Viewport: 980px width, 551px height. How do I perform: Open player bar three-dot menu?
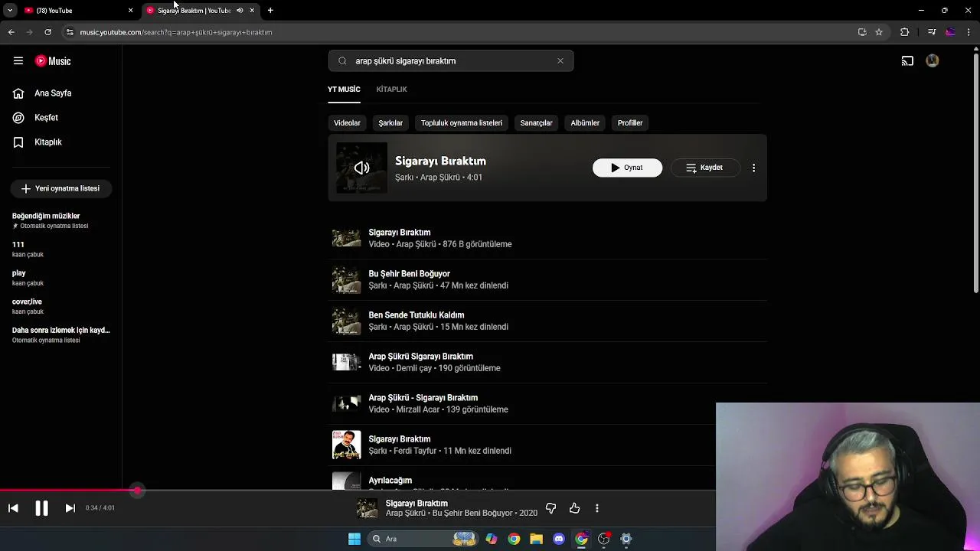[x=597, y=508]
